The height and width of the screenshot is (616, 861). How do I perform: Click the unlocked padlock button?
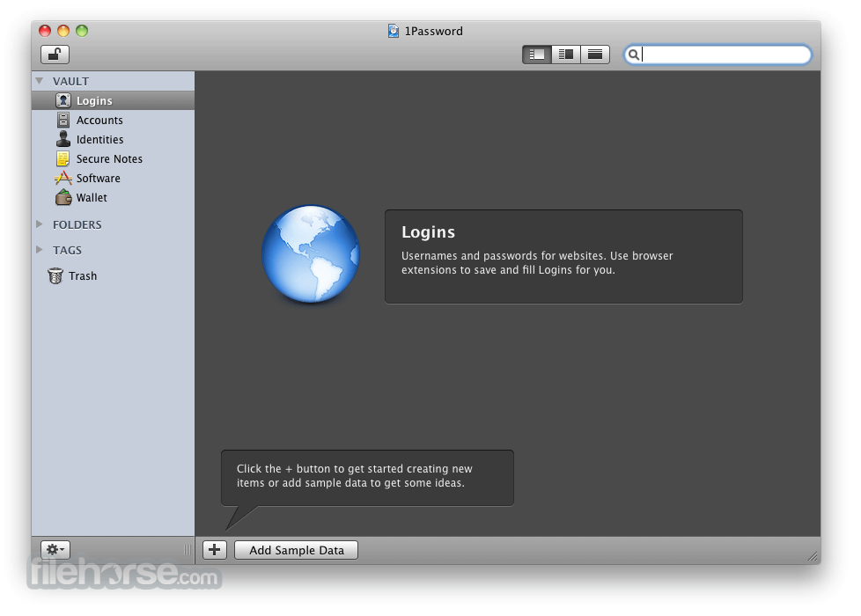pyautogui.click(x=55, y=55)
